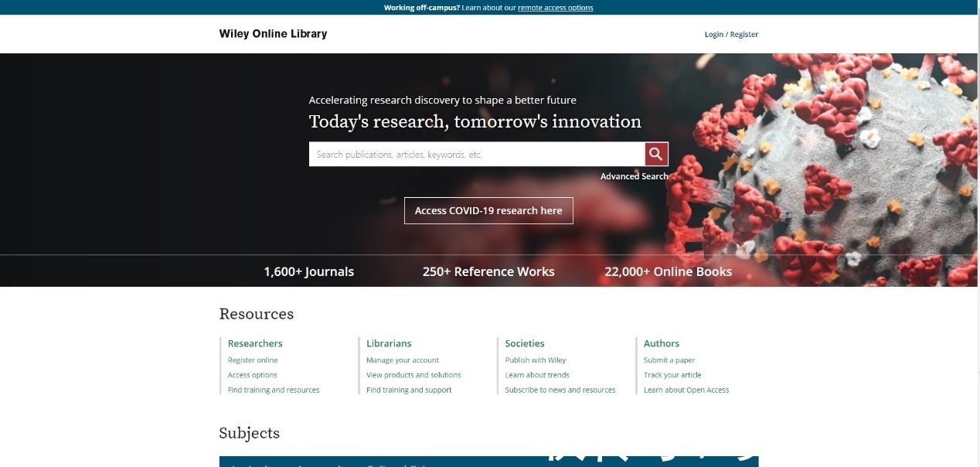The width and height of the screenshot is (980, 467).
Task: Select Learn about Open Access link
Action: click(x=686, y=390)
